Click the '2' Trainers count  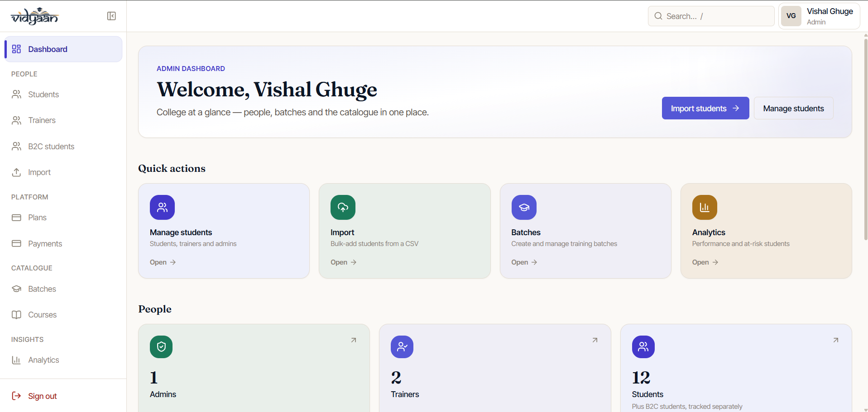(396, 378)
